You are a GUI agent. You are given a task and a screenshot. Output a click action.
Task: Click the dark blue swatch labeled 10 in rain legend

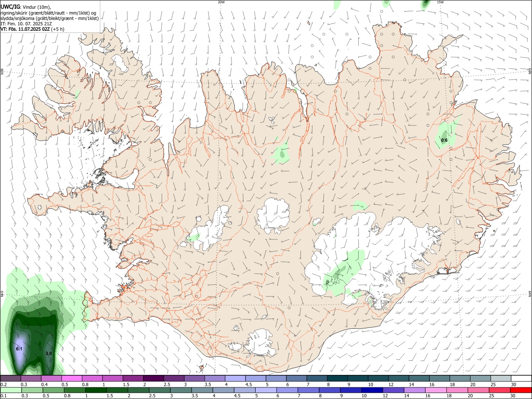click(x=372, y=390)
